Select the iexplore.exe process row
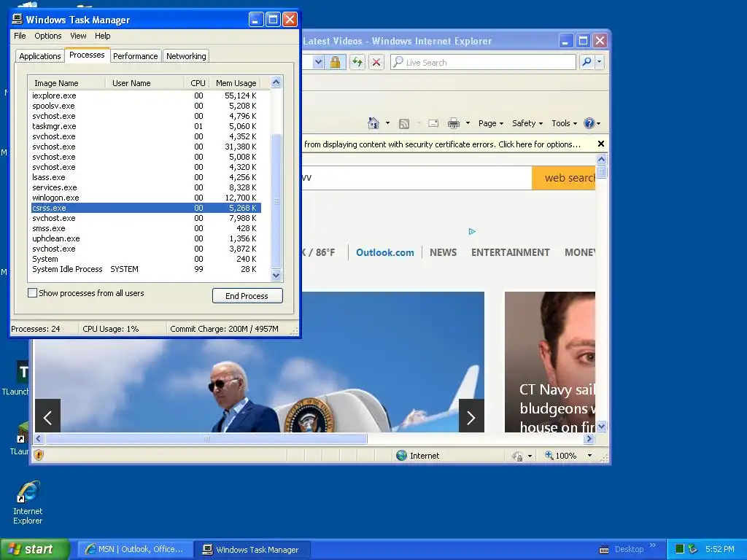Viewport: 747px width, 560px height. tap(145, 96)
